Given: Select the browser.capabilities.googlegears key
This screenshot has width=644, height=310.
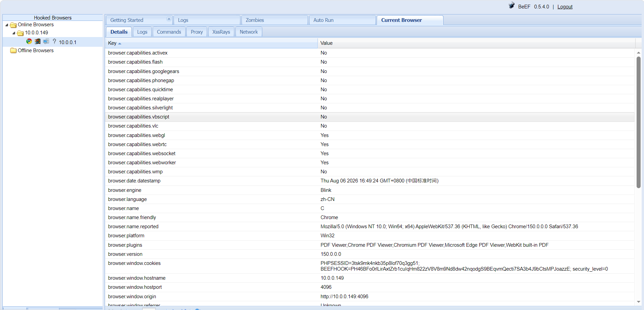Looking at the screenshot, I should (144, 71).
